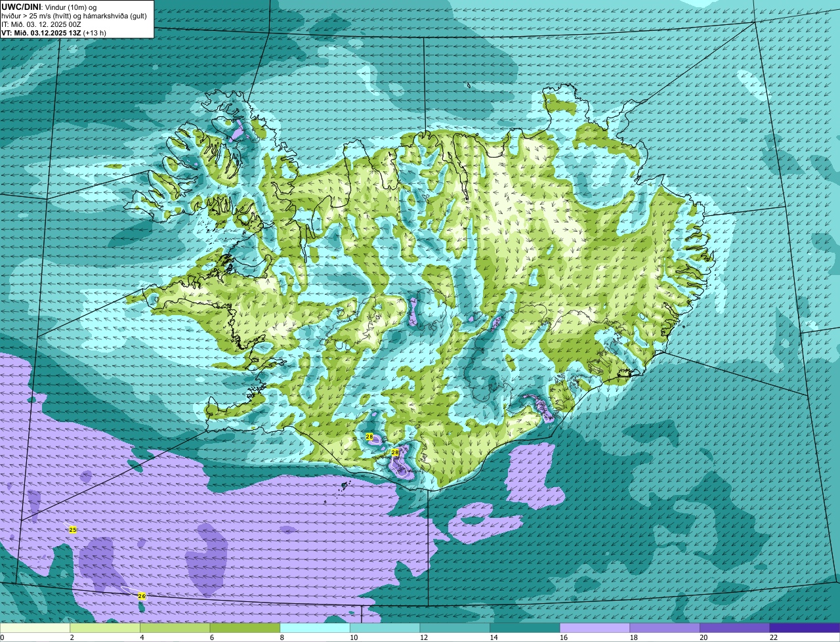Click the darkest purple swatch above 22 m/s

tap(805, 628)
